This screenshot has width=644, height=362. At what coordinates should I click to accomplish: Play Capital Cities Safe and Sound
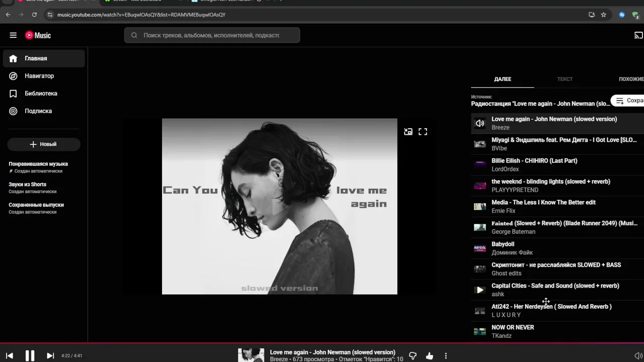coord(480,290)
